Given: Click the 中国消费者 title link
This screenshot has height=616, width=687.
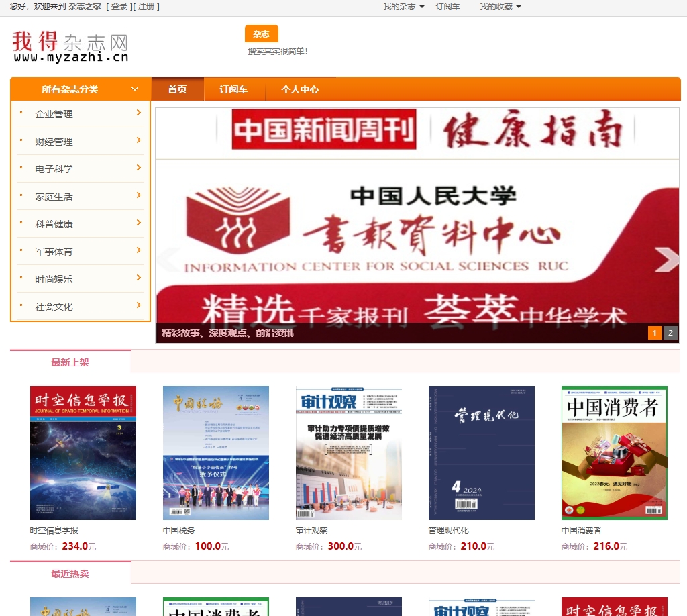Looking at the screenshot, I should (582, 531).
